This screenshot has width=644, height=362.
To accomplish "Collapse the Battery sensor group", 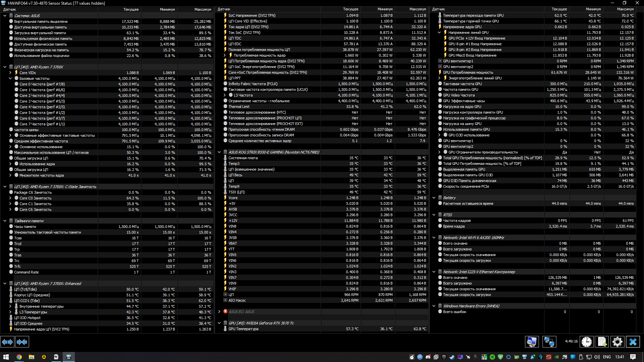I will pyautogui.click(x=434, y=198).
